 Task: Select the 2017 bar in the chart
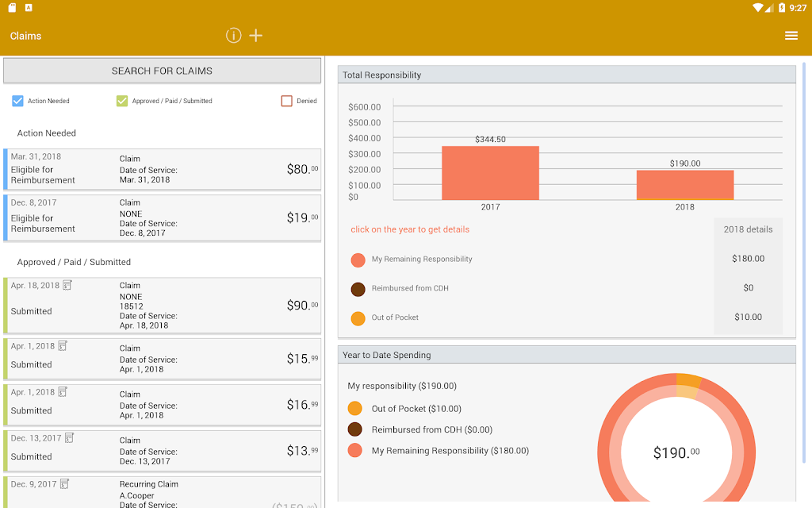(490, 173)
